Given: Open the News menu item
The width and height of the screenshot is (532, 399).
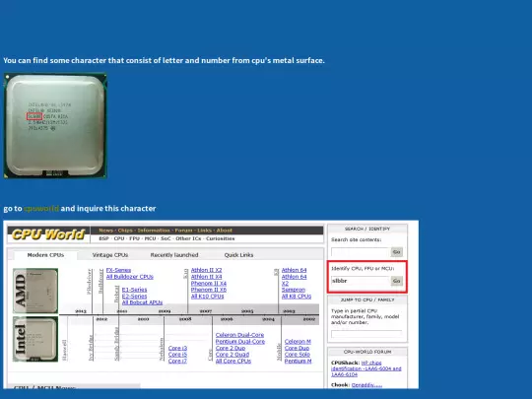Looking at the screenshot, I should [105, 231].
